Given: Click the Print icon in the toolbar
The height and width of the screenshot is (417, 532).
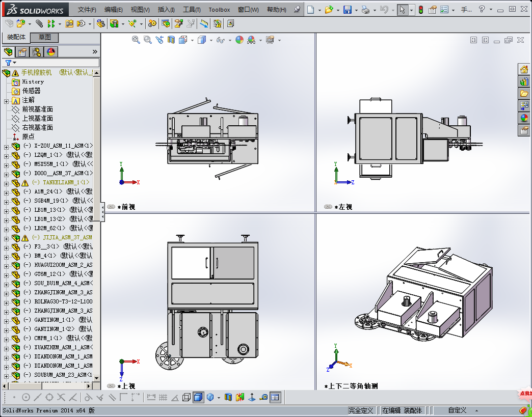Looking at the screenshot, I should 365,10.
